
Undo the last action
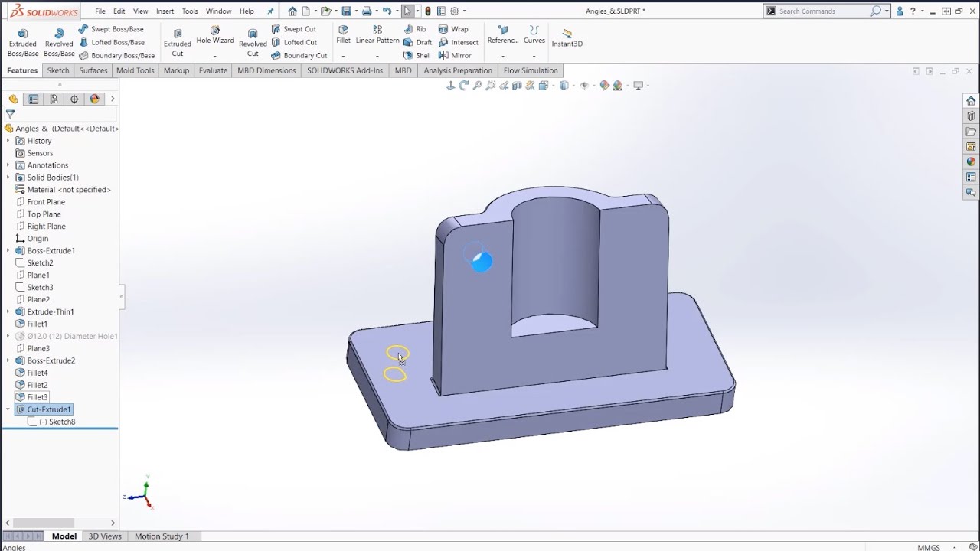pos(387,11)
